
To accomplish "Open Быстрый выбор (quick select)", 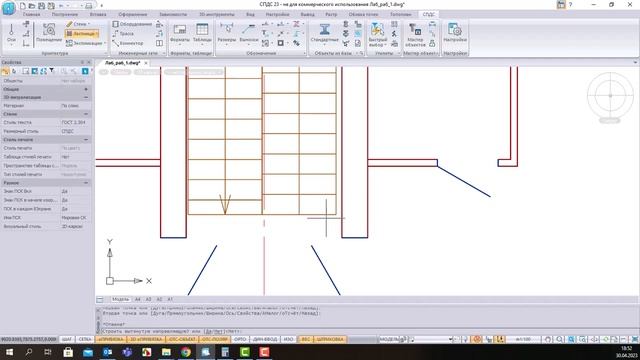I will point(378,35).
